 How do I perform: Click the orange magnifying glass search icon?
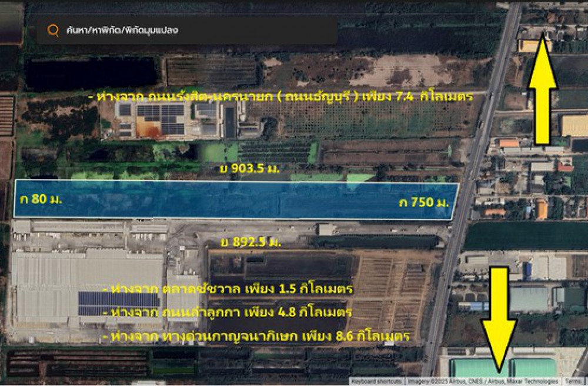[x=54, y=31]
